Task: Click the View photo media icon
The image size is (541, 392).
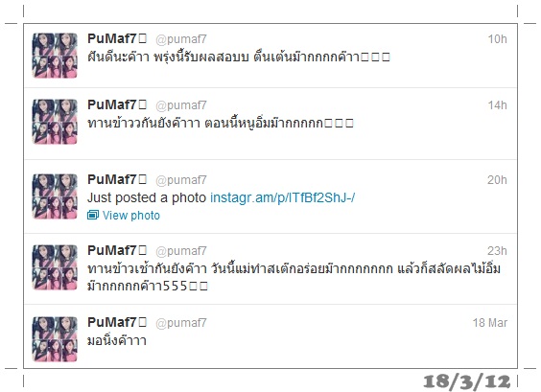Action: click(x=93, y=215)
